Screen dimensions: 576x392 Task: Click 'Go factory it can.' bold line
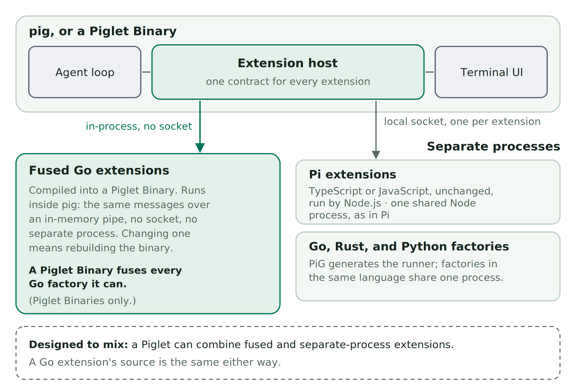pos(78,284)
